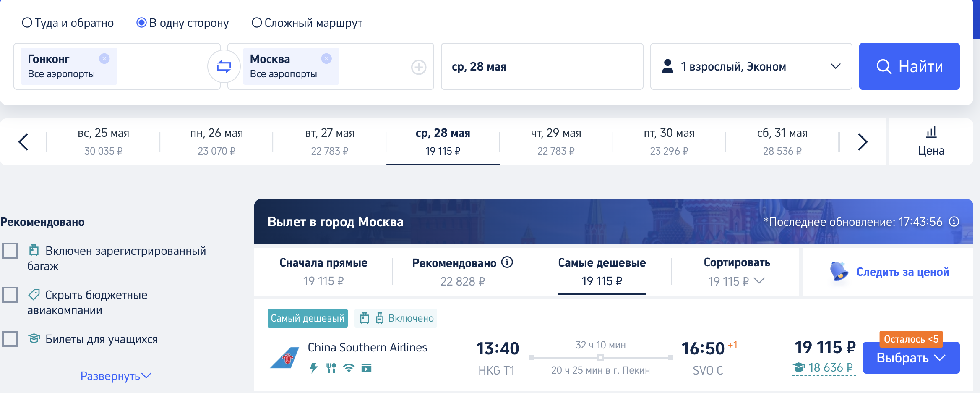The height and width of the screenshot is (393, 980).
Task: Switch to the чт, 29 мая date tab
Action: [x=556, y=142]
